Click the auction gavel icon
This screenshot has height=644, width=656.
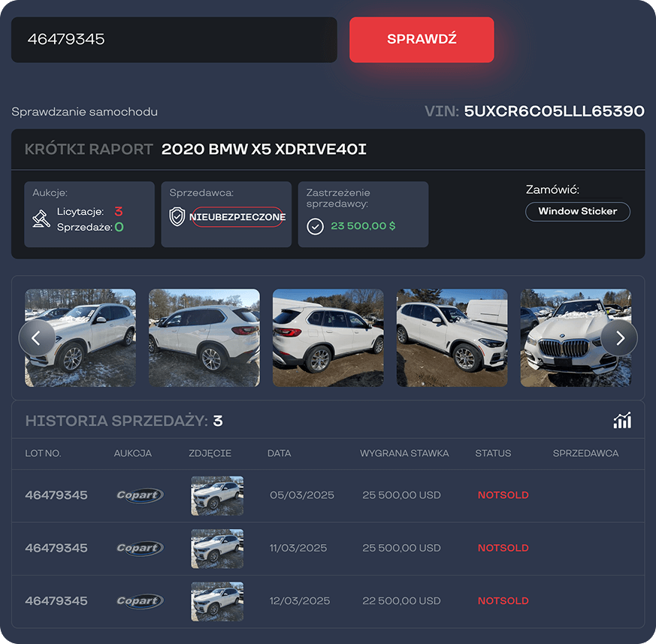click(x=41, y=219)
